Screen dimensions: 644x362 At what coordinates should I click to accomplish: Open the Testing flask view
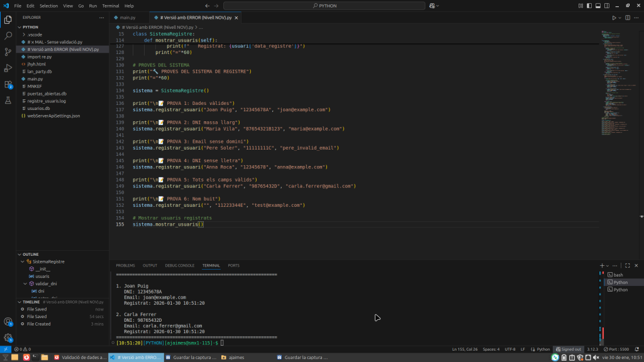(x=8, y=101)
